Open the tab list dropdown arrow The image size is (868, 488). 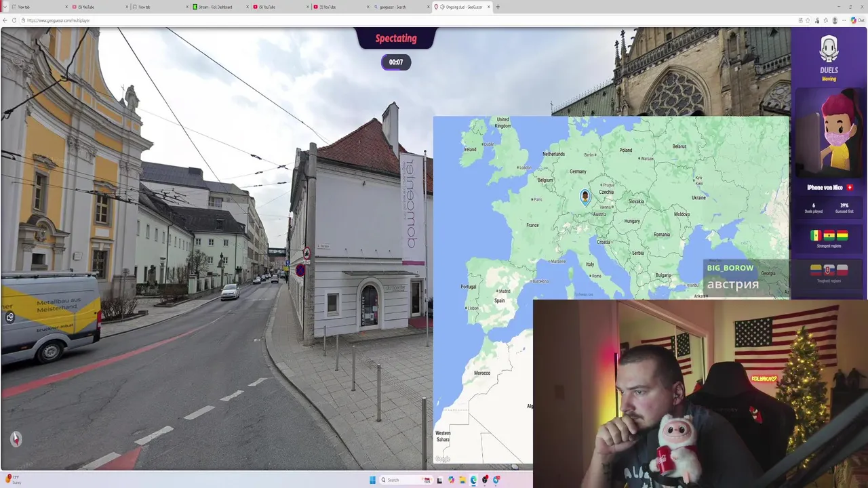(5, 7)
